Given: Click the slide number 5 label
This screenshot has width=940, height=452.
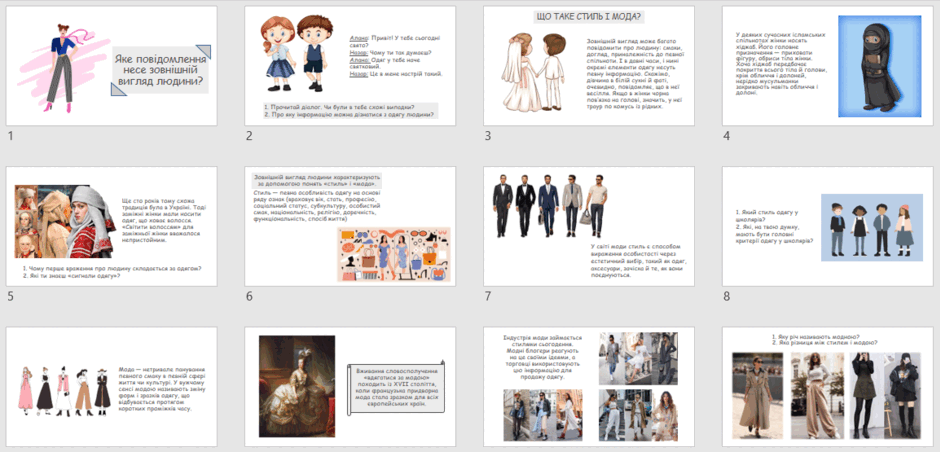Looking at the screenshot, I should (10, 296).
